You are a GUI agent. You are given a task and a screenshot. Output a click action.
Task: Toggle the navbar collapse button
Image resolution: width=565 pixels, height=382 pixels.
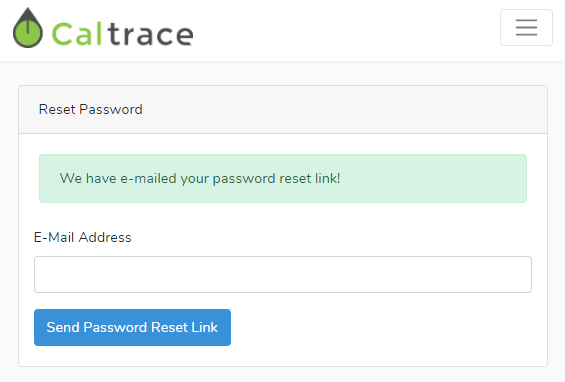click(526, 28)
